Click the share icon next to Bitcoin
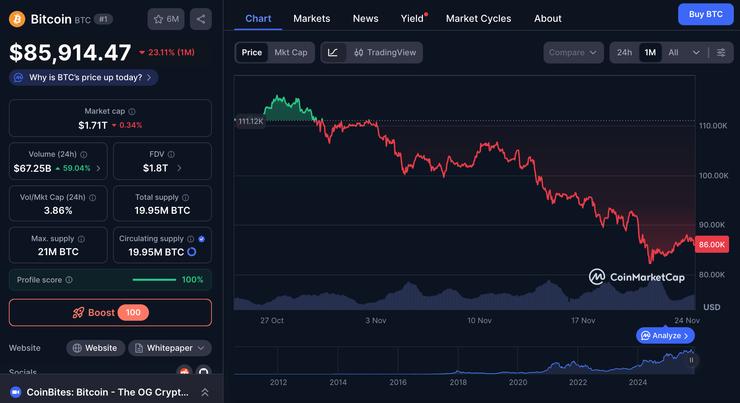Image resolution: width=740 pixels, height=403 pixels. coord(200,19)
